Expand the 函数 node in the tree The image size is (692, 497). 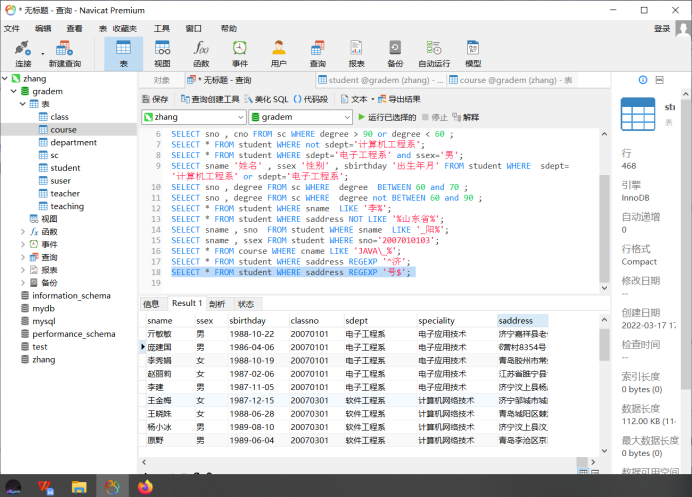point(23,232)
